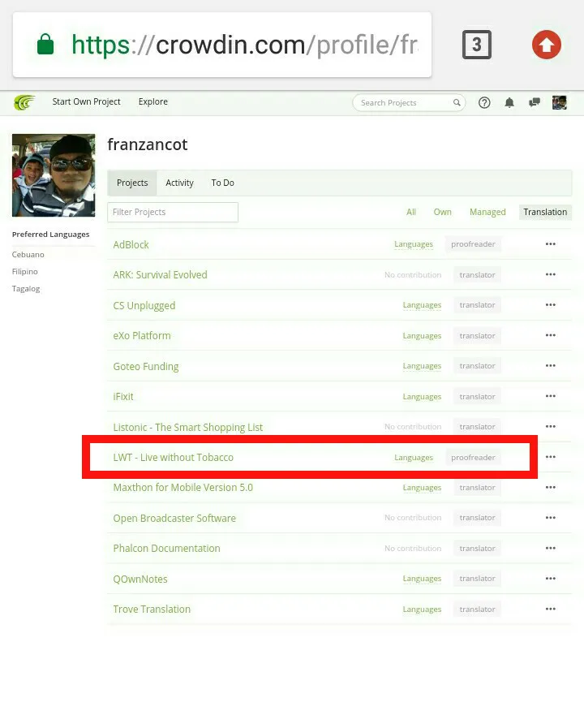The image size is (584, 728).
Task: Expand Languages for eXo Platform
Action: coord(422,336)
